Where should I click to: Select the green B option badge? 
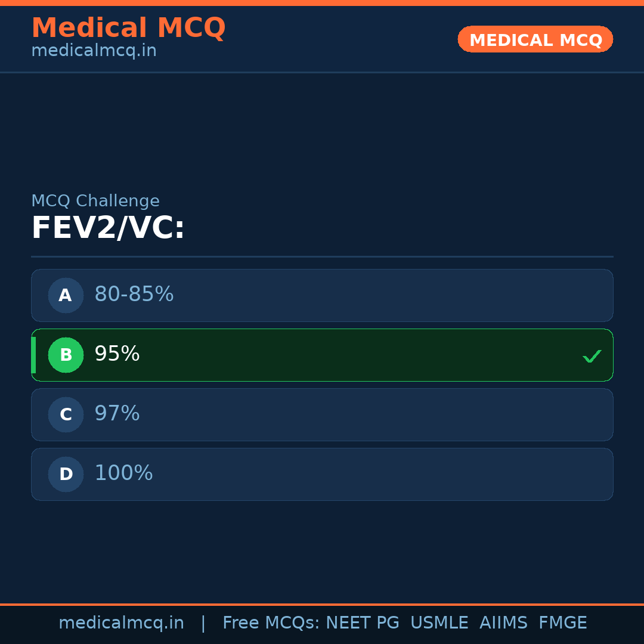[x=66, y=355]
